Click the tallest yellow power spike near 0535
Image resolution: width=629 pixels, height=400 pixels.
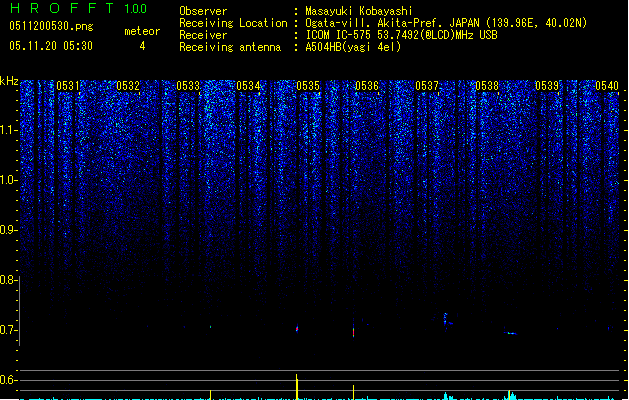(x=296, y=387)
